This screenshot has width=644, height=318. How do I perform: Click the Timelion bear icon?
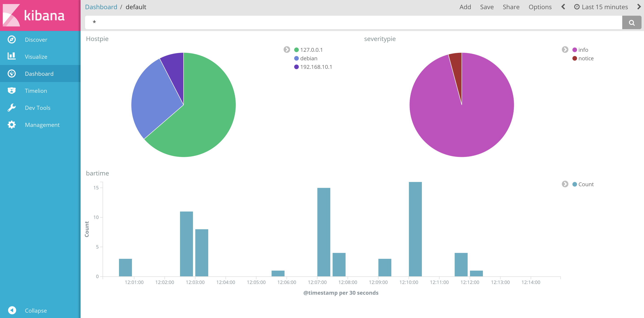click(11, 91)
